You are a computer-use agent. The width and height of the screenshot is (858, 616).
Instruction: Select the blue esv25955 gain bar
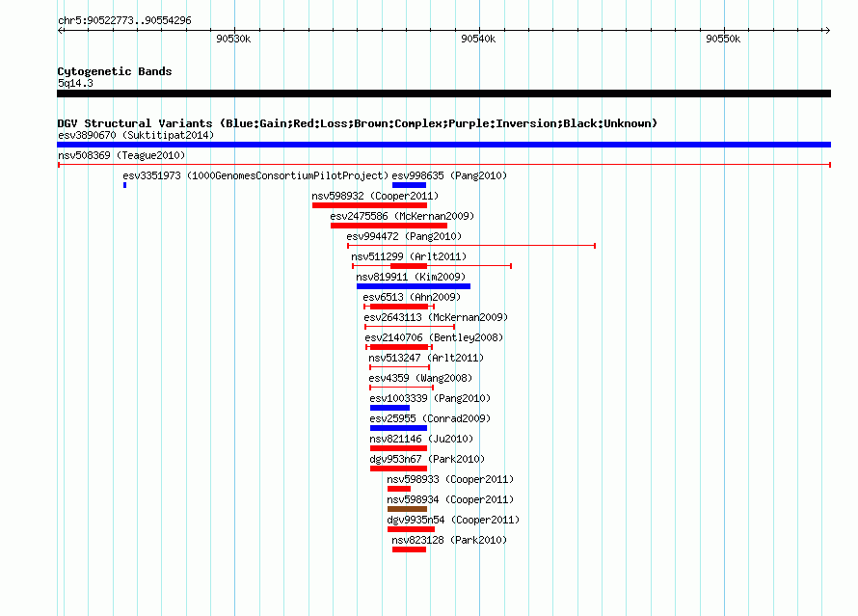tap(398, 428)
